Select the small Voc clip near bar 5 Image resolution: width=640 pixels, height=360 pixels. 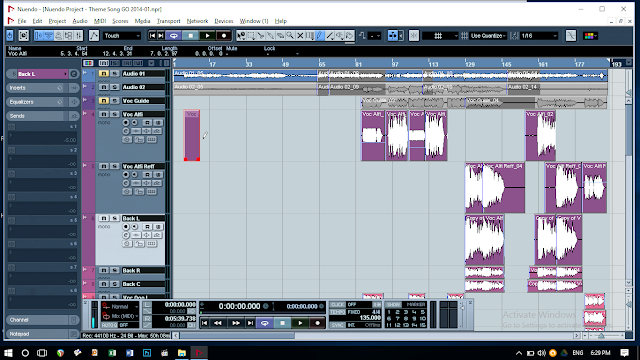192,136
